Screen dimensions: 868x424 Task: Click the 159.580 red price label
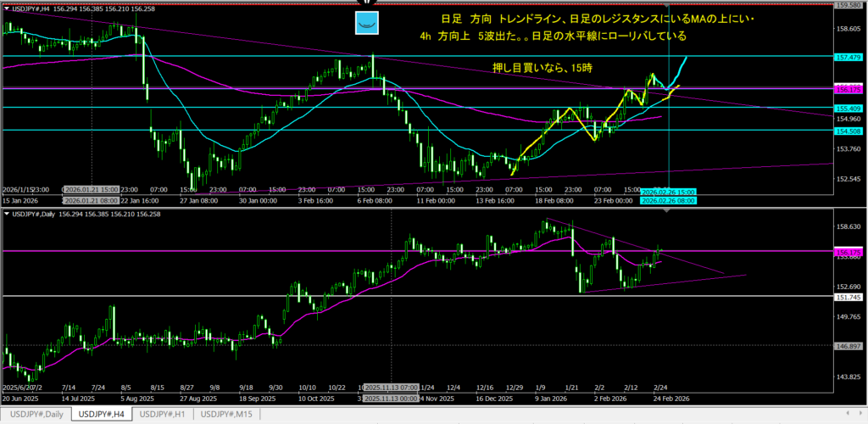point(849,5)
